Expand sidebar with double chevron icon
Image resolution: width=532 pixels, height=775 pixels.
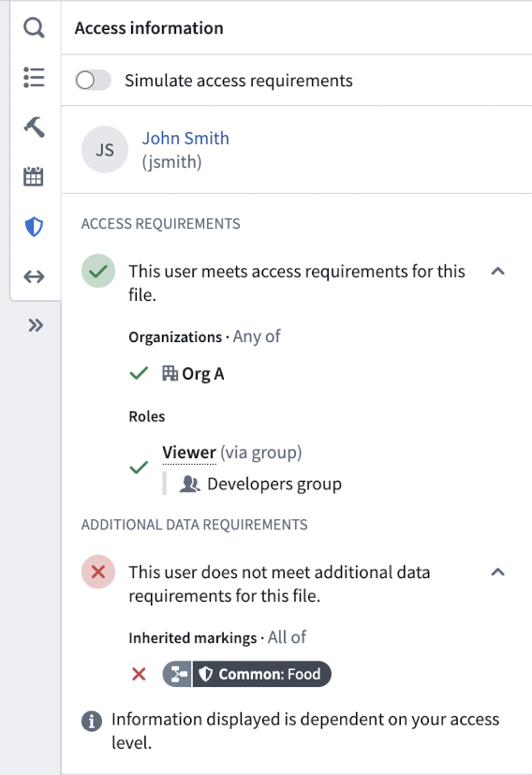coord(36,325)
